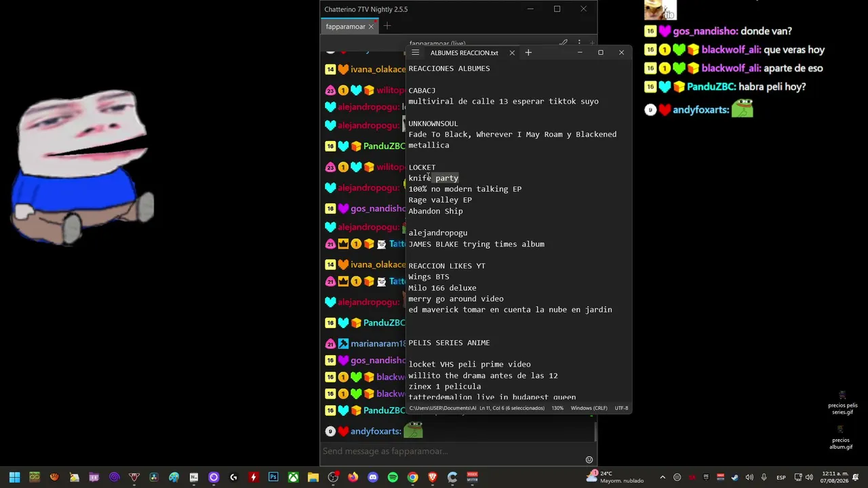Open the weather widget showing 24°C
The image size is (868, 488).
616,477
